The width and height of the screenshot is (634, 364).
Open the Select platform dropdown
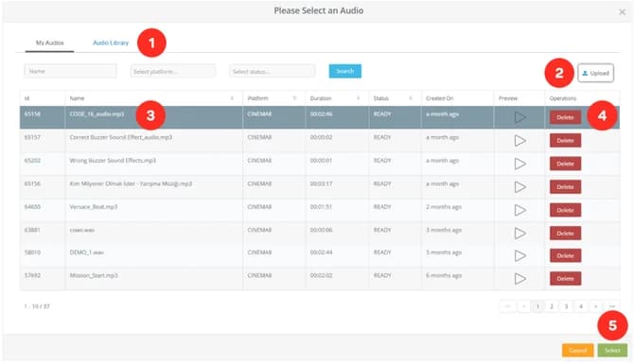(173, 72)
